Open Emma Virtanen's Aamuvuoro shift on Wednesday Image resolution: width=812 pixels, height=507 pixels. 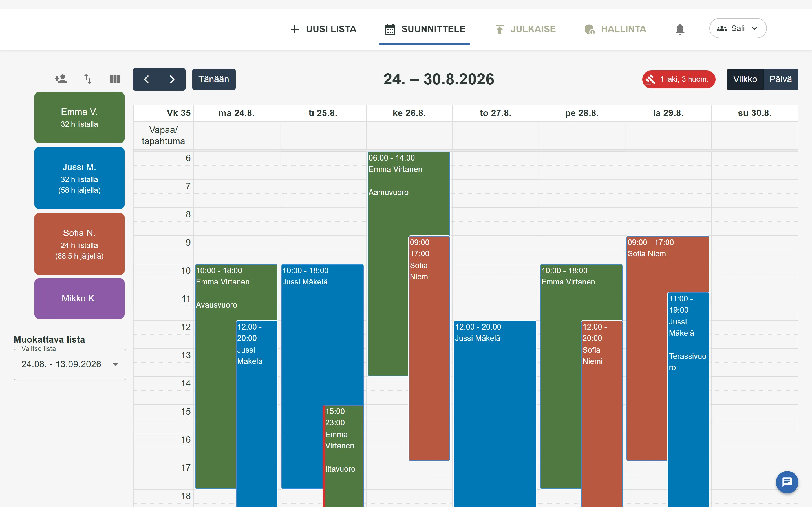tap(388, 264)
